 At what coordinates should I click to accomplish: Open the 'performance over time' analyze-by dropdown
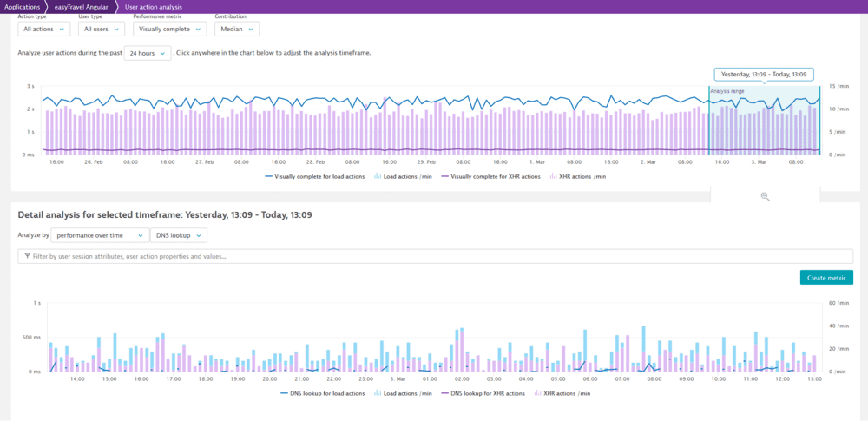click(x=99, y=235)
